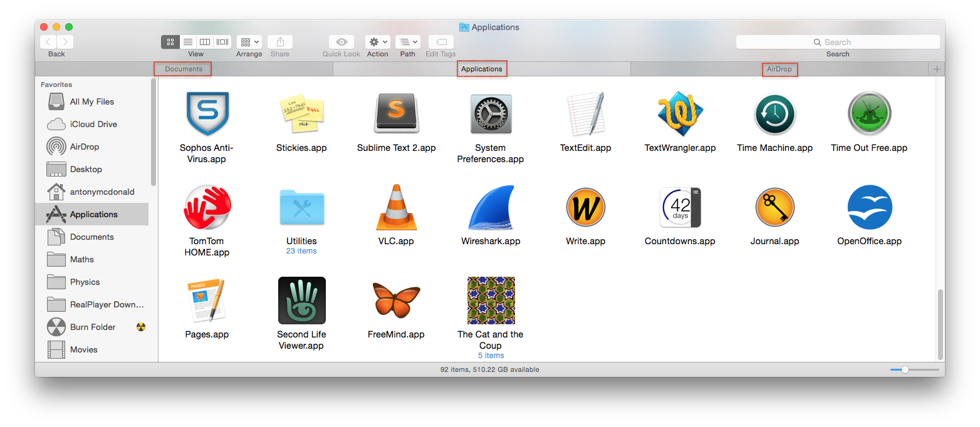Select the Countdowns.app icon

pos(680,207)
